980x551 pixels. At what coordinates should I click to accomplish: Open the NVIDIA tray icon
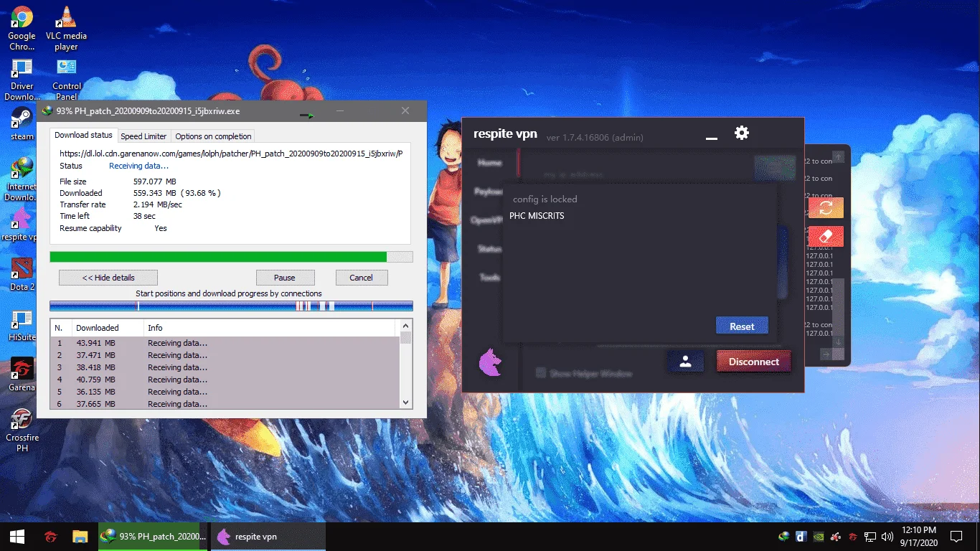pos(818,536)
